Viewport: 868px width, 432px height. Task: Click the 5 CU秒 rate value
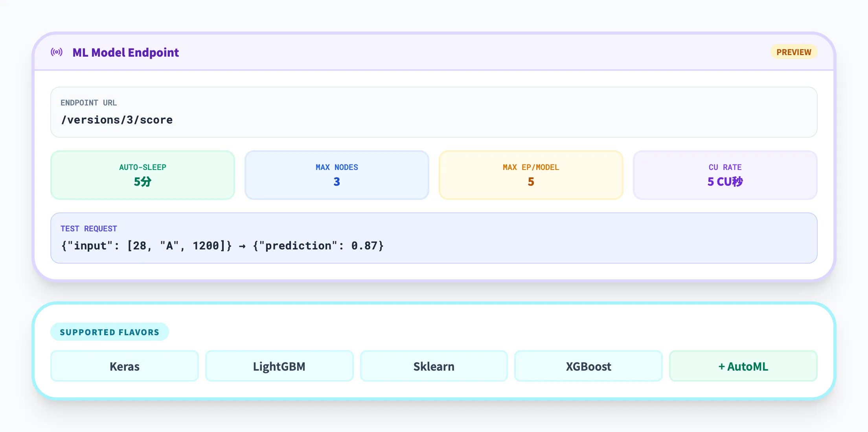click(725, 182)
